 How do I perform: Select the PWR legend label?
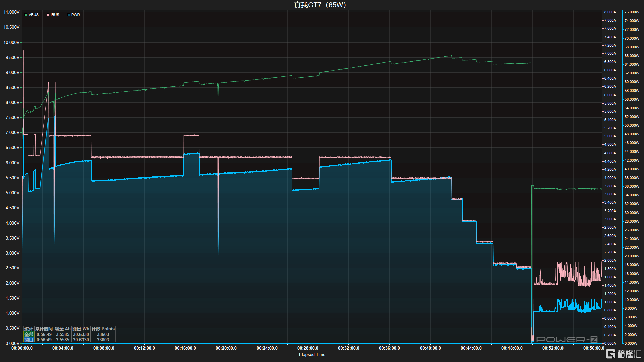[76, 15]
